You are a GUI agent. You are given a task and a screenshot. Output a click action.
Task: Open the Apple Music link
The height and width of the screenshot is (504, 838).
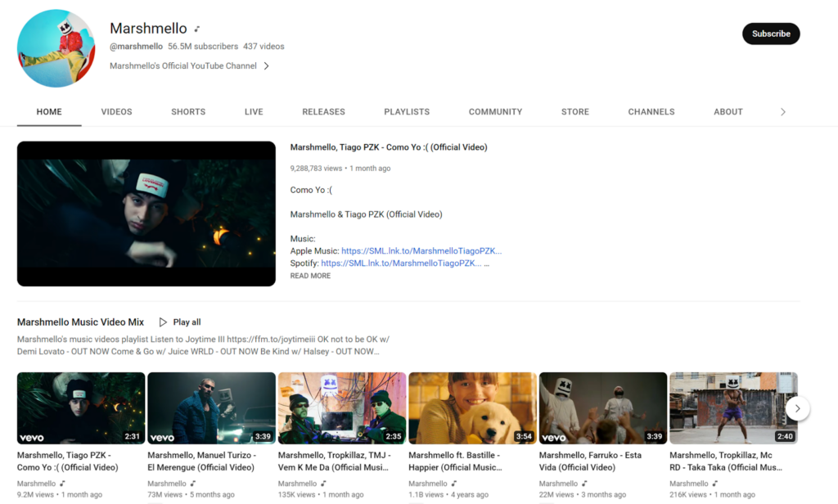[421, 250]
